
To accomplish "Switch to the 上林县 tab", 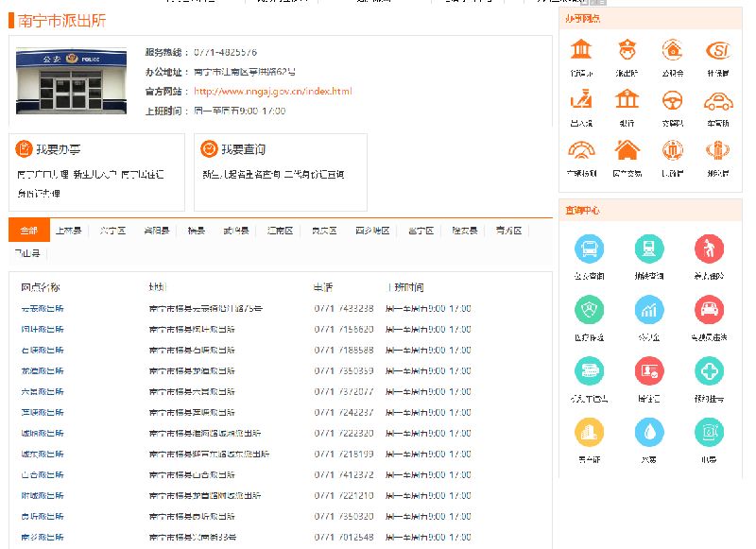I will tap(68, 231).
